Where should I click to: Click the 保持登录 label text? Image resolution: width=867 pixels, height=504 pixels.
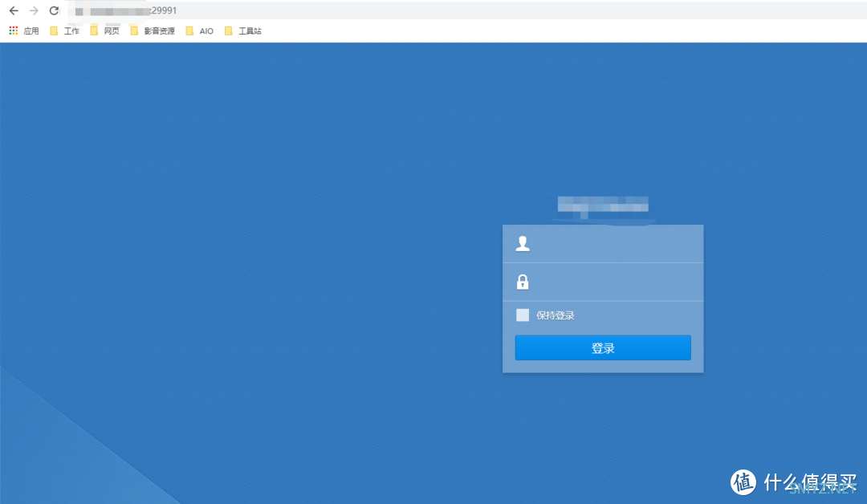556,315
